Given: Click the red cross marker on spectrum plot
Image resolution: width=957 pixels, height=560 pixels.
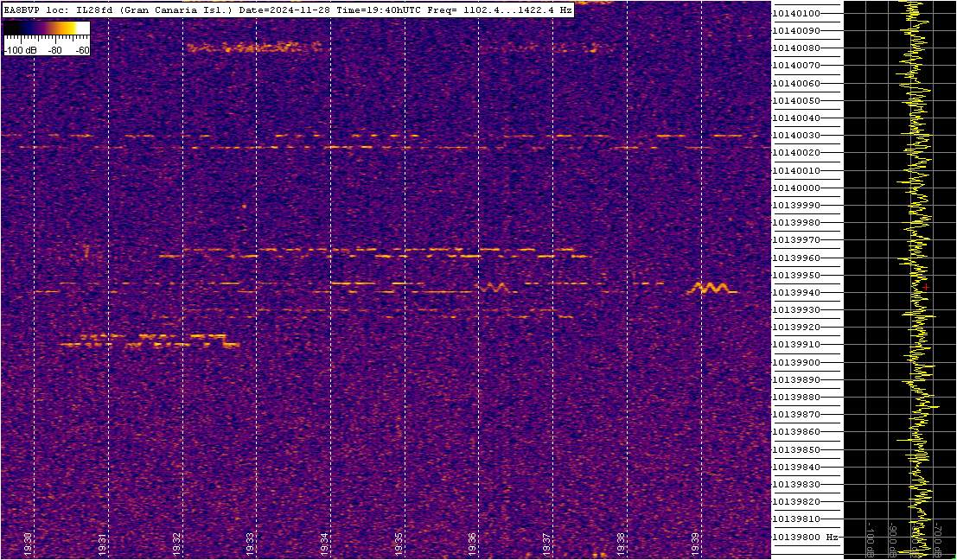Looking at the screenshot, I should tap(926, 287).
